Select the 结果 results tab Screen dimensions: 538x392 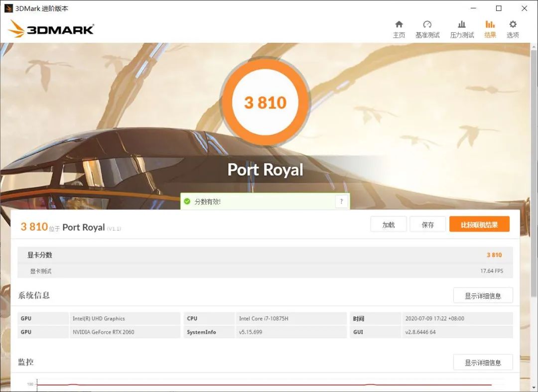pos(490,29)
